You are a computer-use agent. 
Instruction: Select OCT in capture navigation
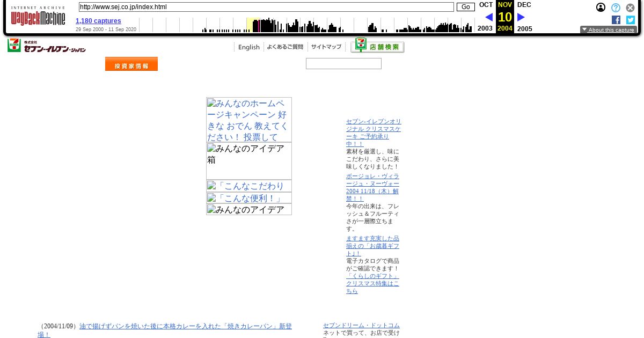point(486,5)
